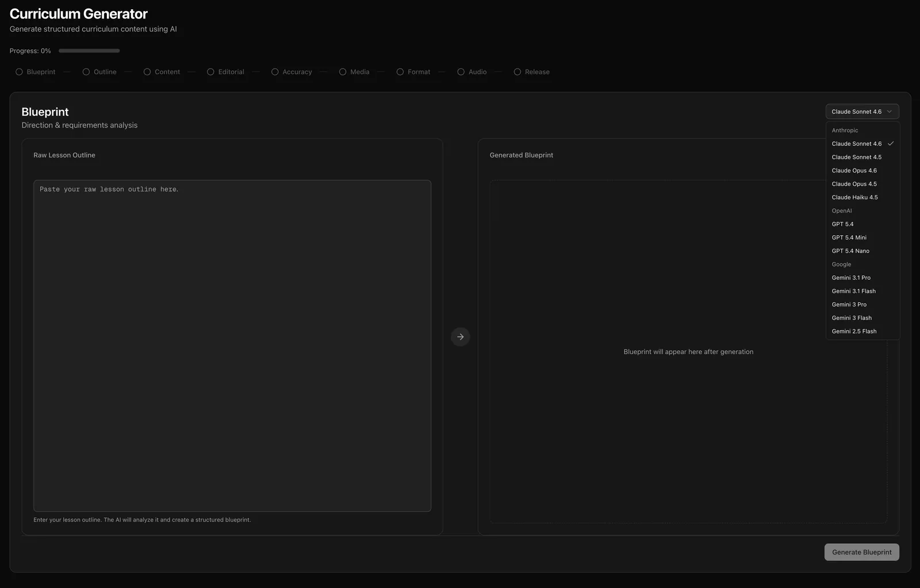The image size is (920, 588).
Task: Click the arrow button between the panels
Action: (460, 337)
